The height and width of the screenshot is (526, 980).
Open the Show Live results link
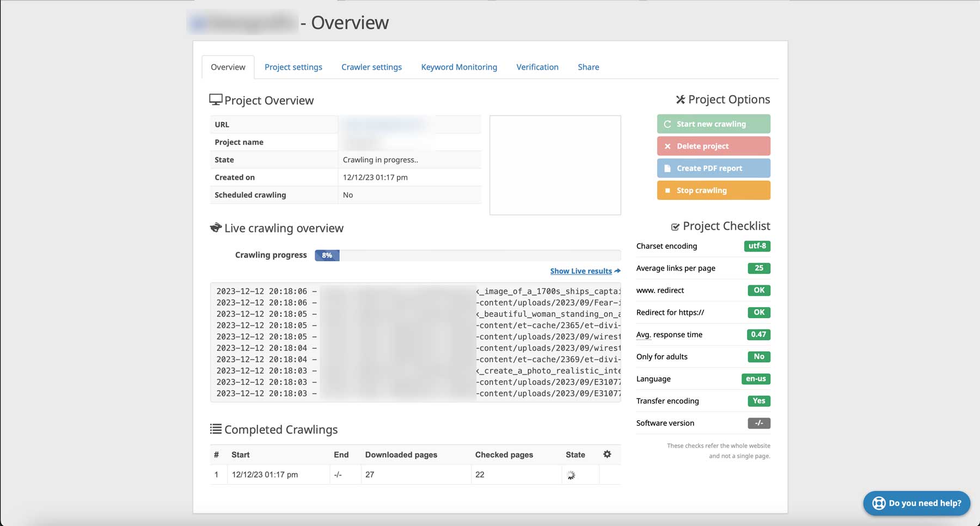point(581,271)
